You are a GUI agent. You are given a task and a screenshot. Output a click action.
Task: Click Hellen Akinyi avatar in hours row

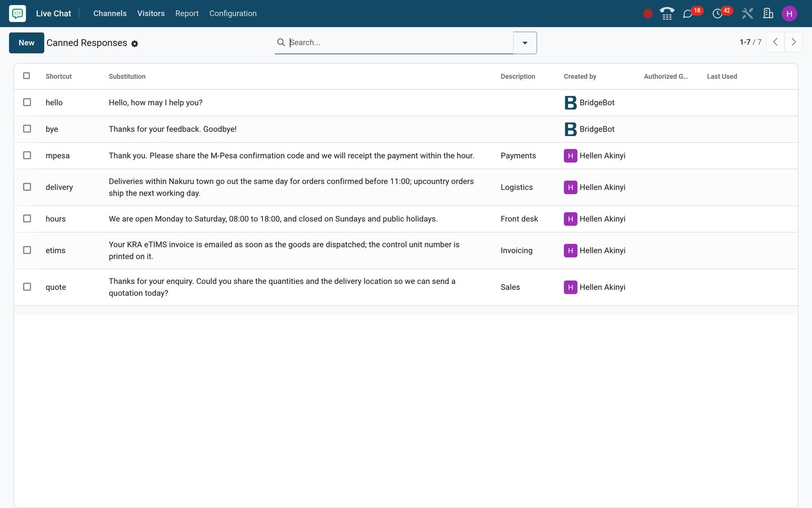(570, 219)
